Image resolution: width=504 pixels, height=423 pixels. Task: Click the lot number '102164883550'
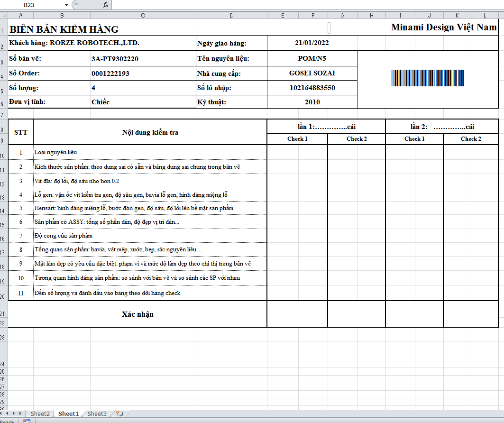(312, 88)
